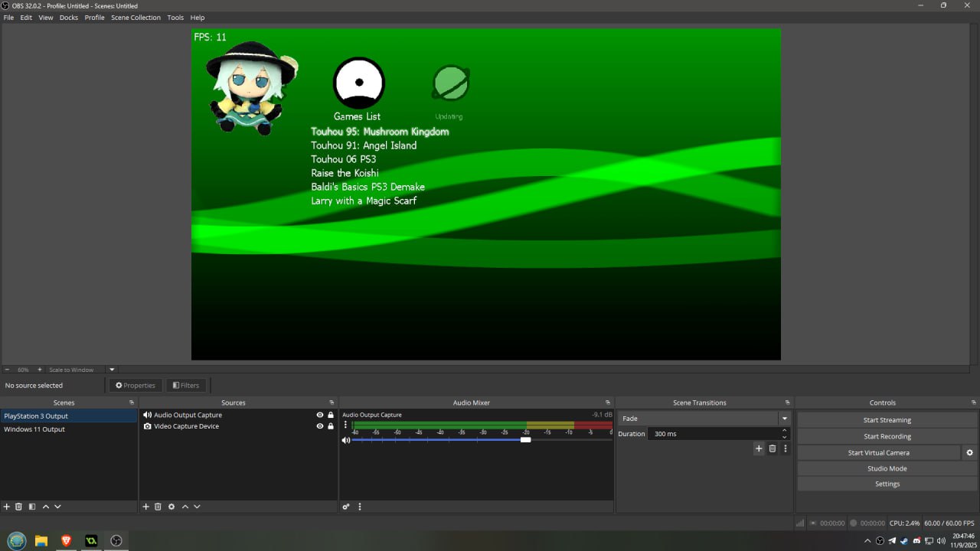Move scene up in the Scenes list
The image size is (980, 551).
(46, 507)
